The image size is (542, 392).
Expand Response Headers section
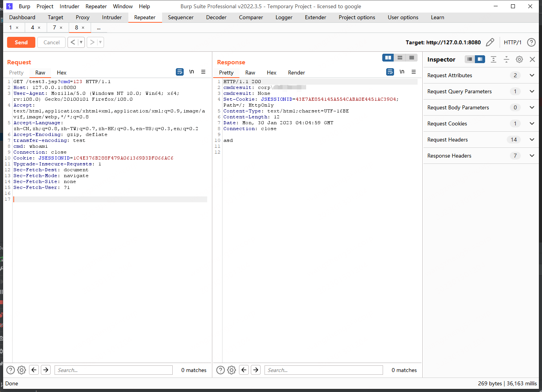pyautogui.click(x=532, y=156)
